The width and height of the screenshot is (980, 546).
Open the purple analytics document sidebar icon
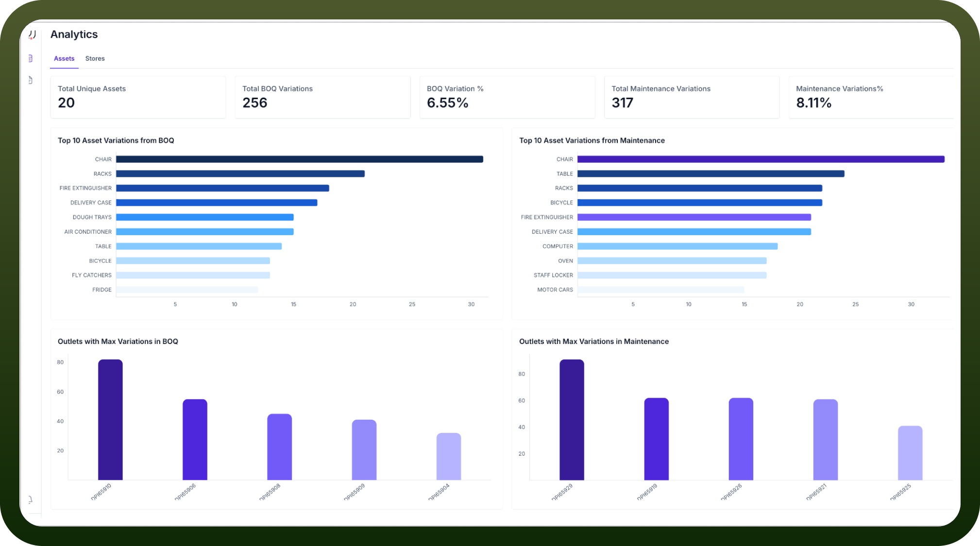31,59
